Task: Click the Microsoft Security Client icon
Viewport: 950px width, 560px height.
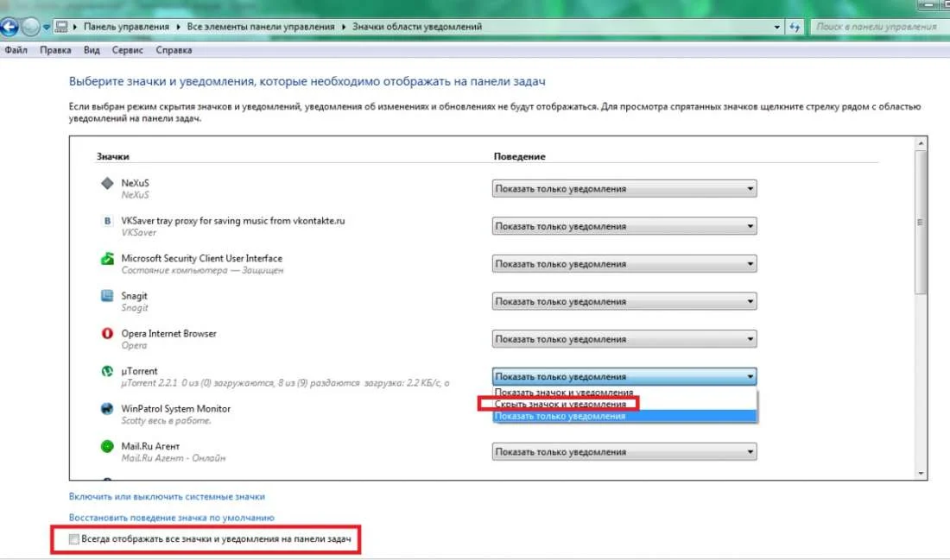Action: (107, 259)
